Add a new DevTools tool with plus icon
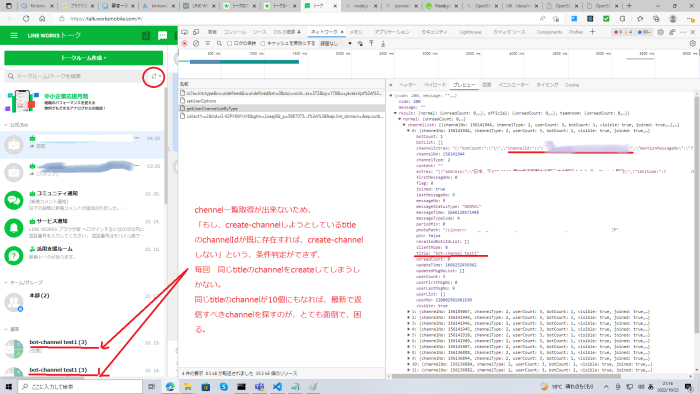The image size is (700, 394). pos(592,32)
